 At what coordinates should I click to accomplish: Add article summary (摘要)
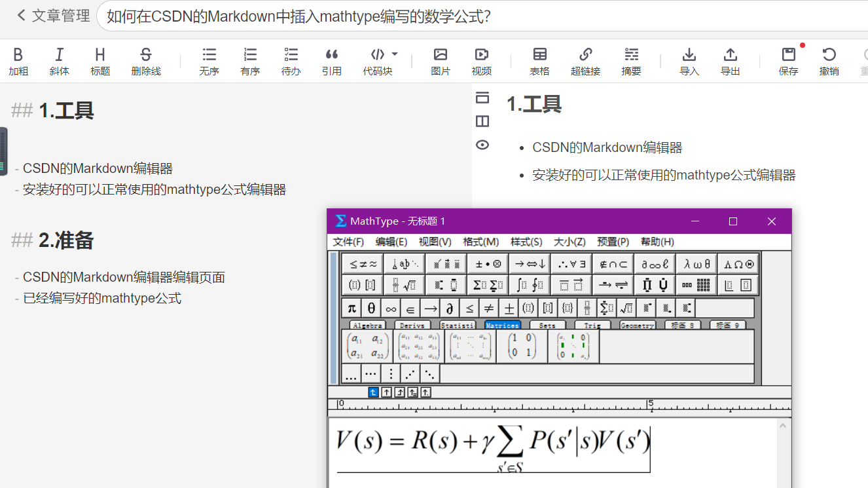(x=632, y=62)
